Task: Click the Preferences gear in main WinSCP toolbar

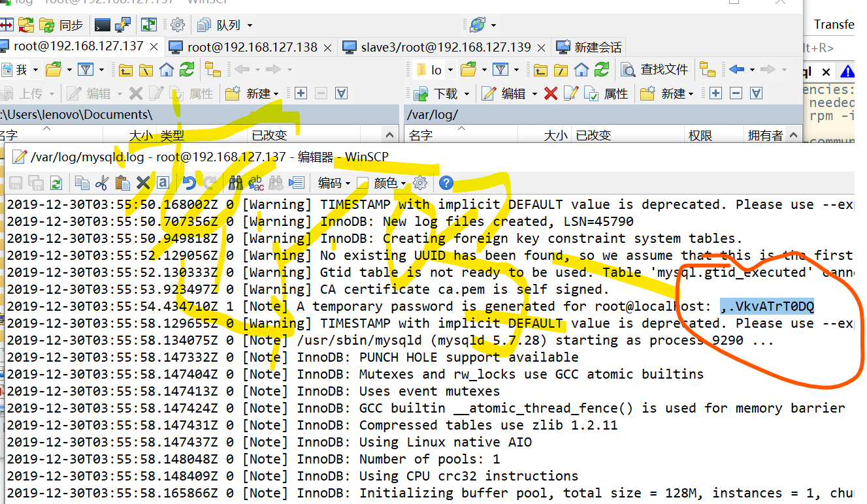Action: pyautogui.click(x=178, y=25)
